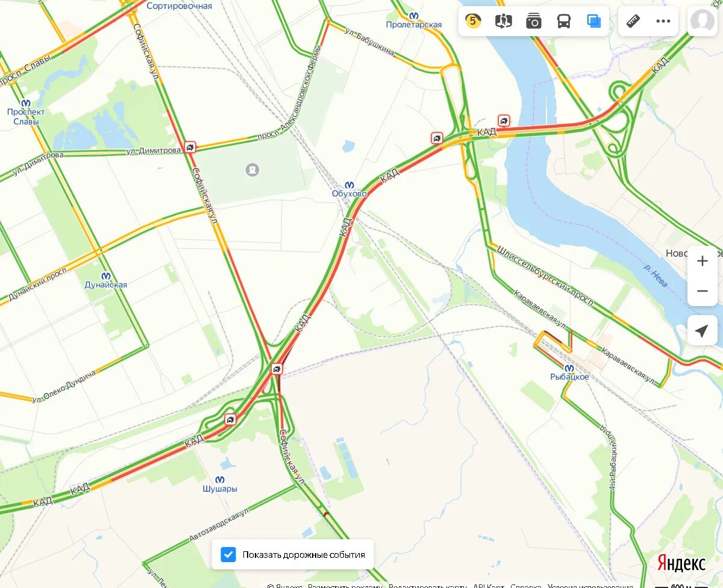Uncheck 'Показать дорожные события' checkbox

click(228, 554)
